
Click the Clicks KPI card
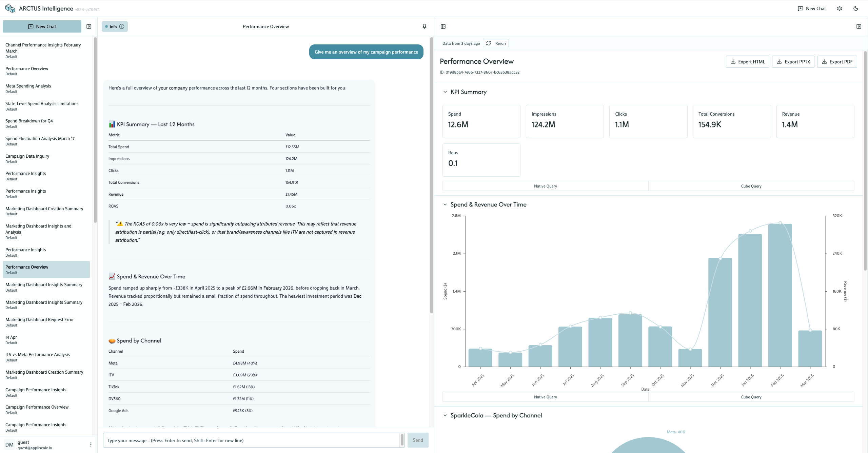tap(648, 121)
